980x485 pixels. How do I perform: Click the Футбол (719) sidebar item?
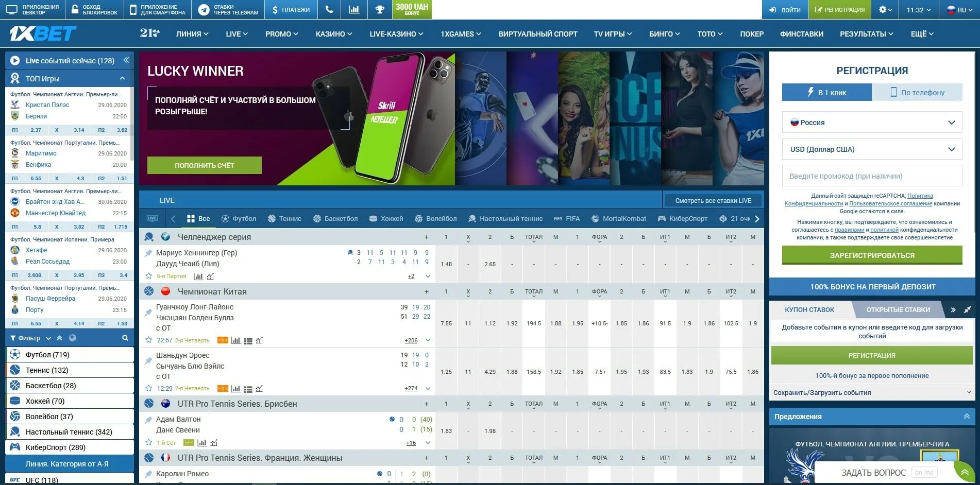pyautogui.click(x=70, y=354)
